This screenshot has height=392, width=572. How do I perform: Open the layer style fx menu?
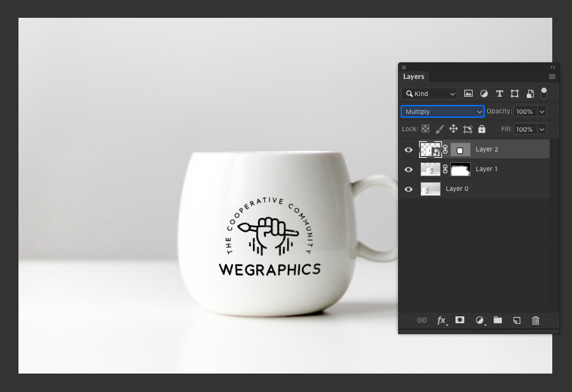click(442, 320)
